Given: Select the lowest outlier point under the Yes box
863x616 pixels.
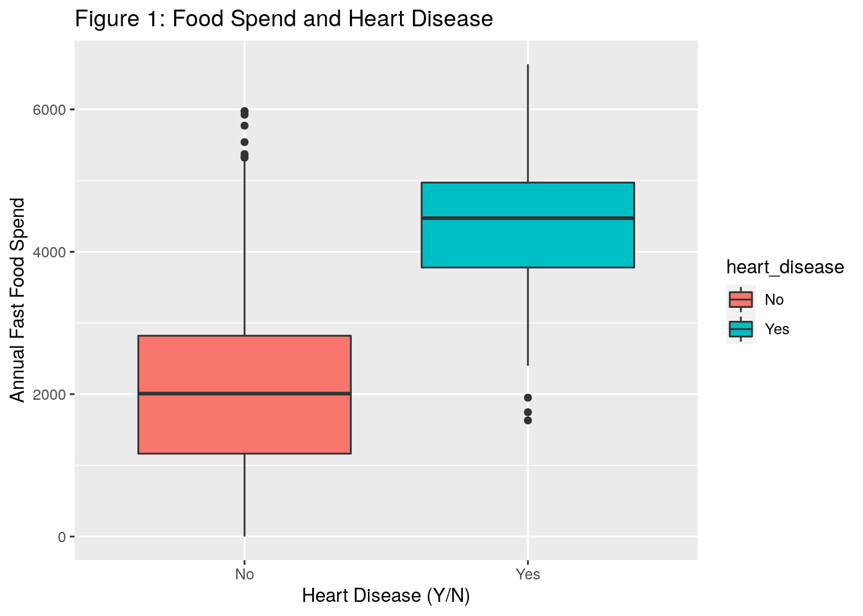Looking at the screenshot, I should click(x=528, y=420).
